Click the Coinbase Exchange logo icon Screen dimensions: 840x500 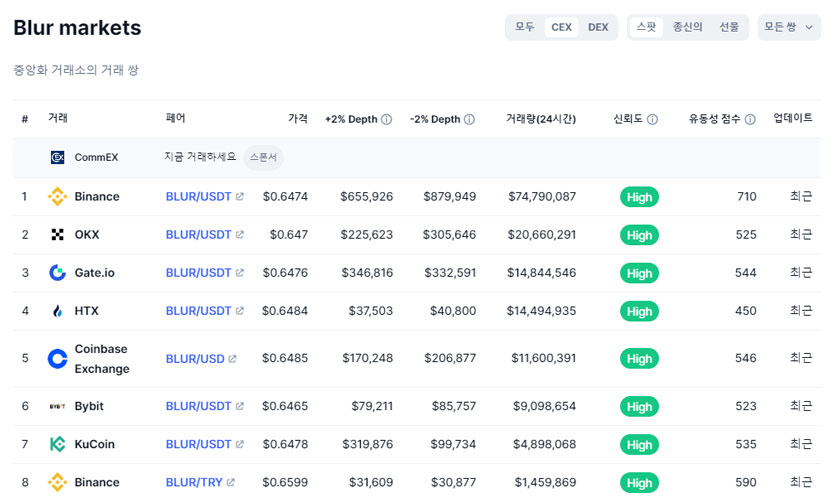point(57,359)
